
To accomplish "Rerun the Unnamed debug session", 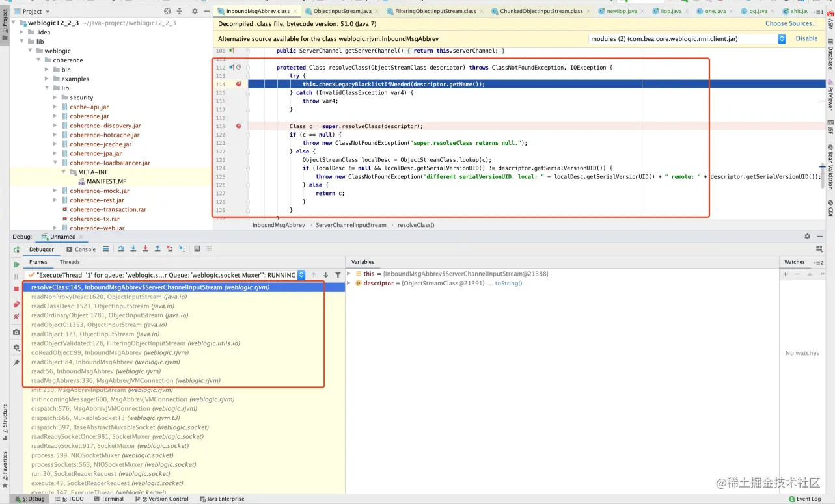I will click(16, 250).
